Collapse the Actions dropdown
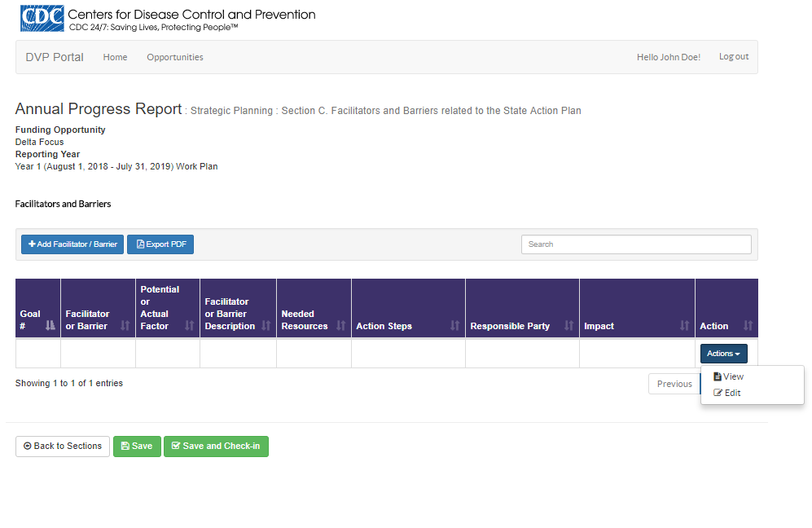The width and height of the screenshot is (812, 528). (x=723, y=354)
